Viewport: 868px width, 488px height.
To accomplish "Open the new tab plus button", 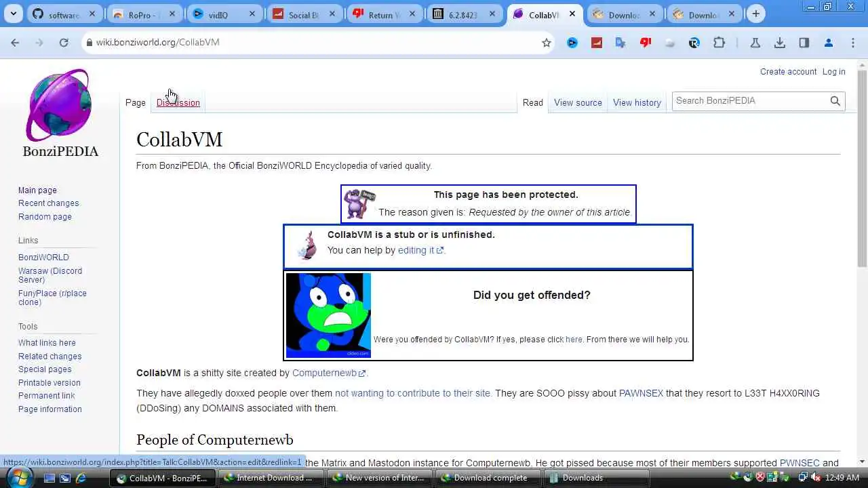I will pyautogui.click(x=755, y=14).
